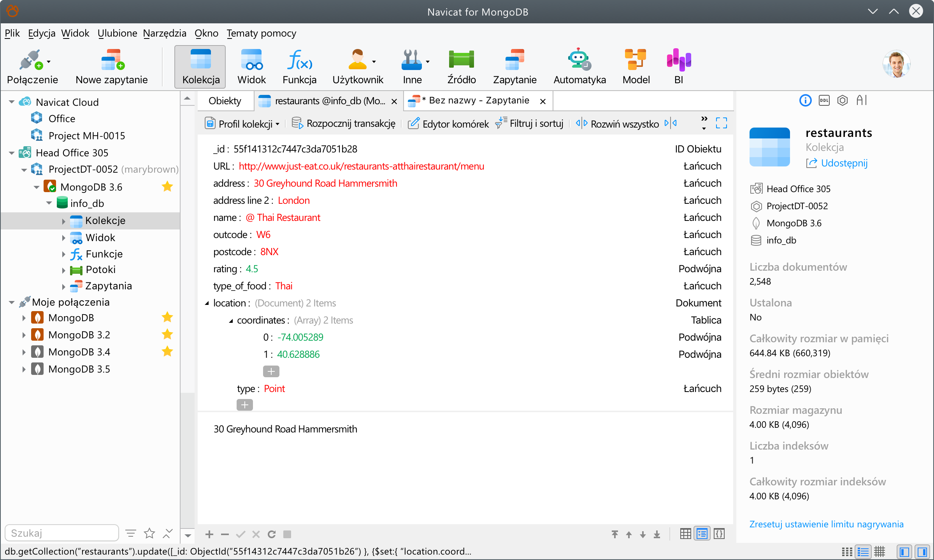Click the sidebar scroll down arrow

pyautogui.click(x=188, y=536)
